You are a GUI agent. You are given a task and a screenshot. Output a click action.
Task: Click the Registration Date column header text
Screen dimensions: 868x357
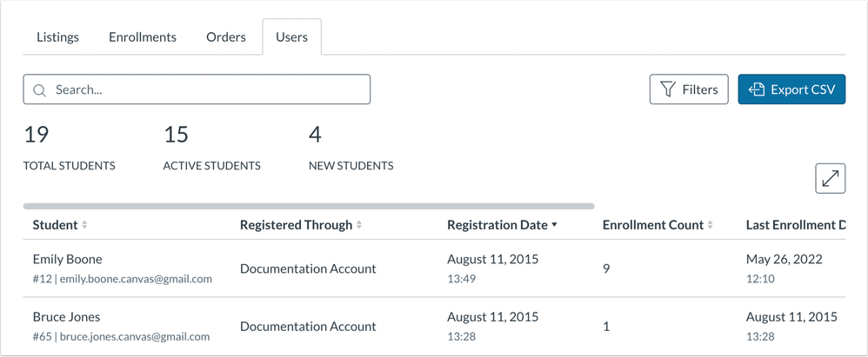coord(497,225)
